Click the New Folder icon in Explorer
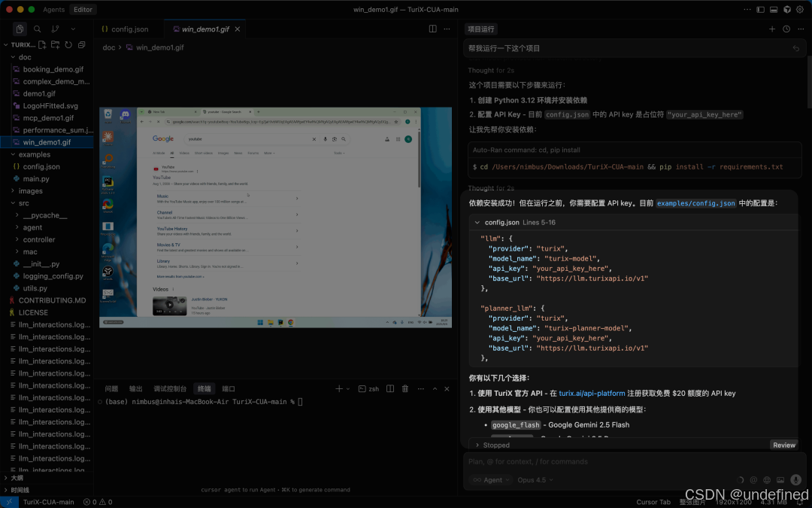812x508 pixels. coord(55,44)
